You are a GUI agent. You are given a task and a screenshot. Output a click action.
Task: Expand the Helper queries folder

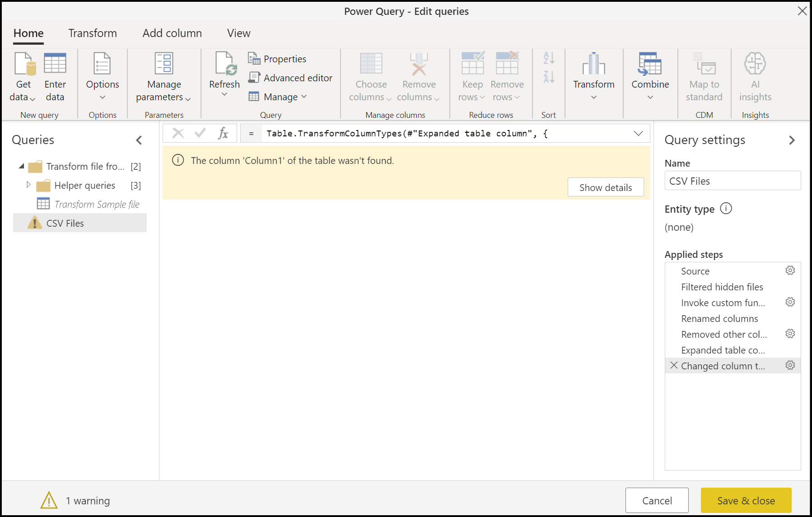[28, 185]
